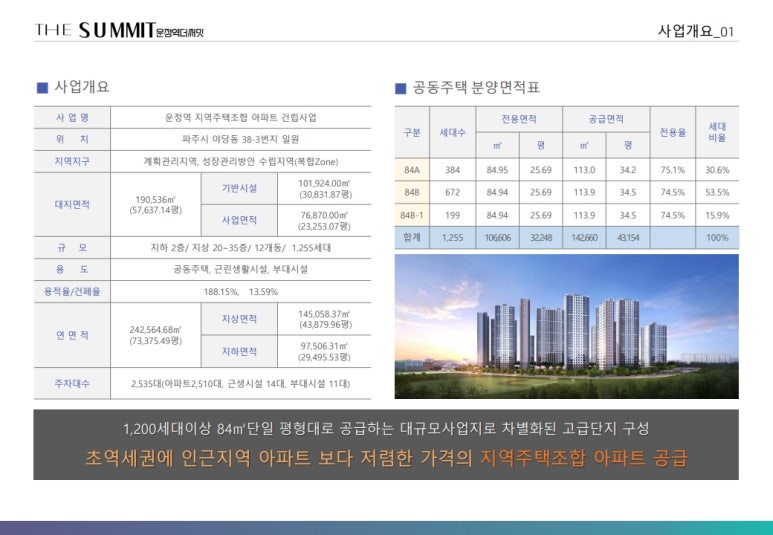Click the 지상면적 sub-label
The width and height of the screenshot is (773, 535).
(239, 319)
